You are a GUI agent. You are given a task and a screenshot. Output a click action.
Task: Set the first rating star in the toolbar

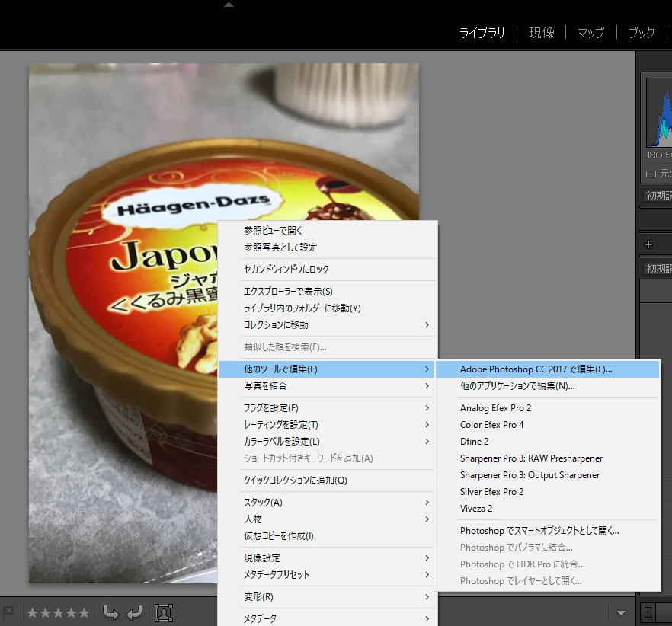[x=32, y=613]
